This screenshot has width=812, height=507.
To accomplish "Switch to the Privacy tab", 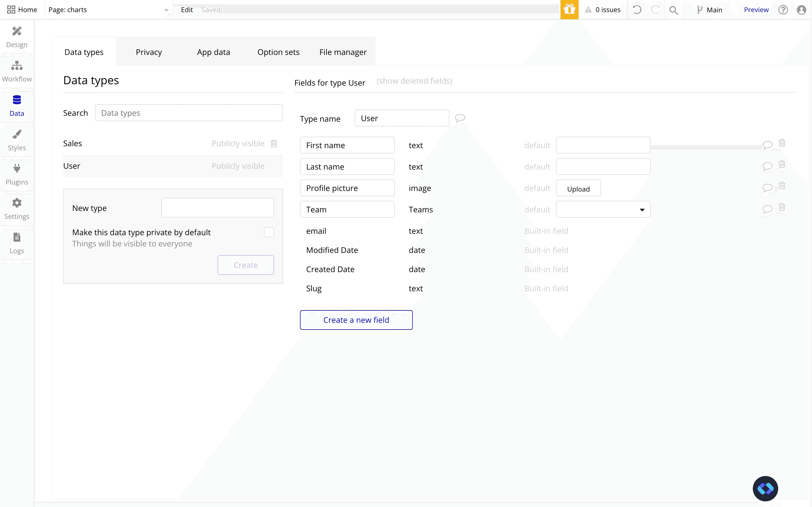I will tap(149, 52).
